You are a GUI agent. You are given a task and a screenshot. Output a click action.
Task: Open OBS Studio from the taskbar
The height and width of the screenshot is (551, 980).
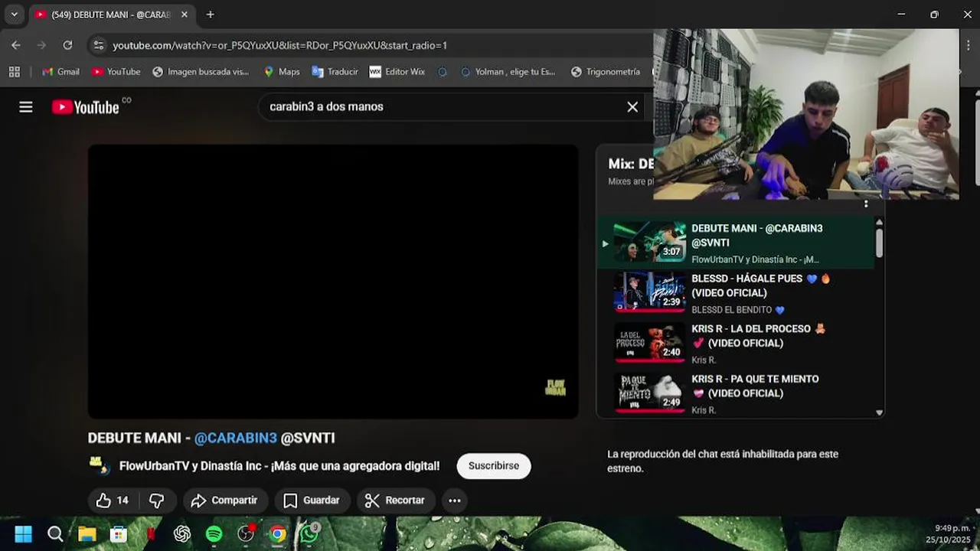246,533
